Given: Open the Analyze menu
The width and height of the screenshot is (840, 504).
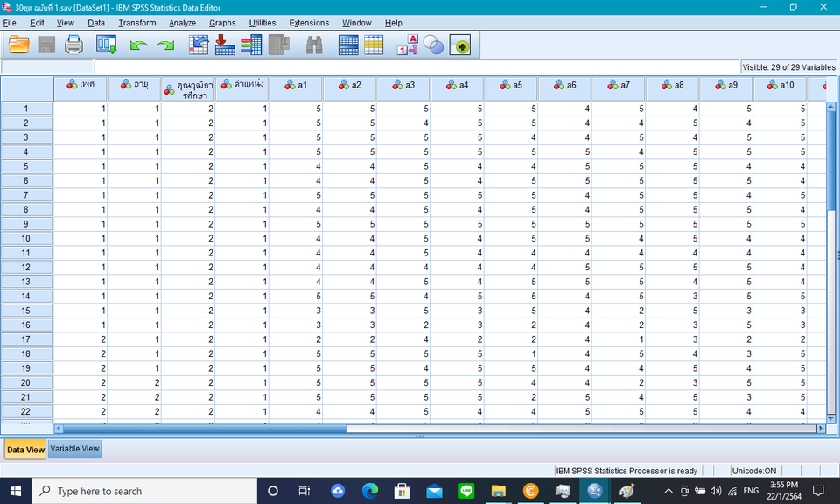Looking at the screenshot, I should [x=183, y=23].
